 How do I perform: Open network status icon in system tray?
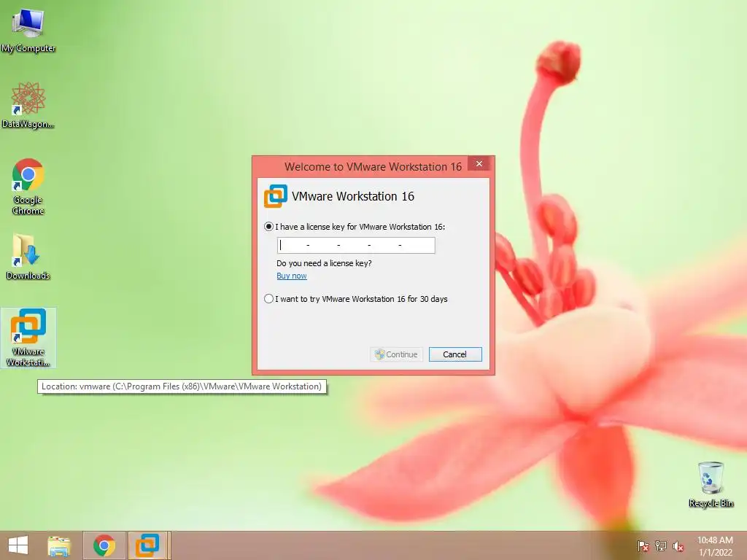tap(660, 546)
